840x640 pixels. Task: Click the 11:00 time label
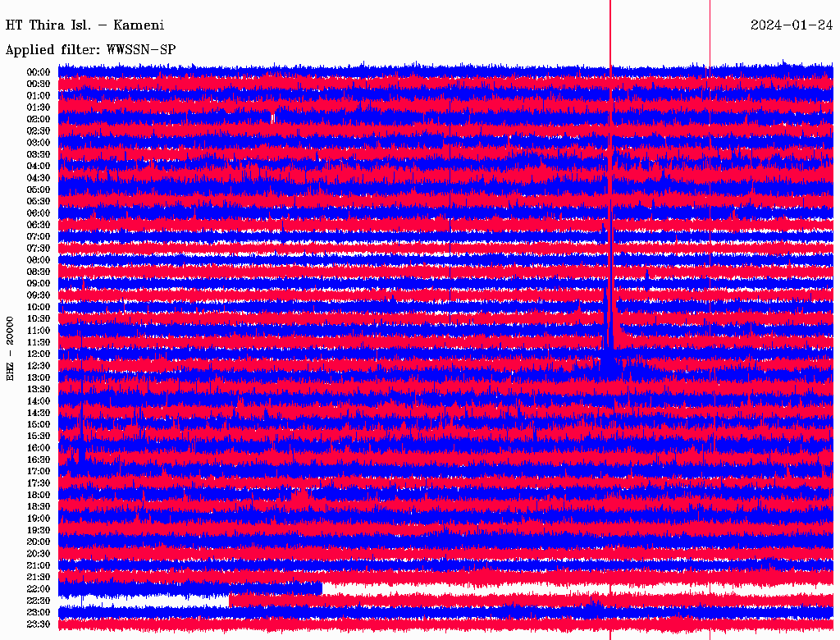[x=39, y=331]
